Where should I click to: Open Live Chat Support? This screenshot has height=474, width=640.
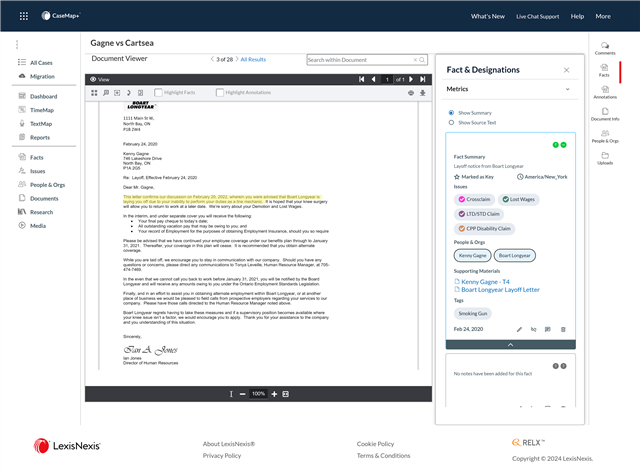(x=538, y=16)
